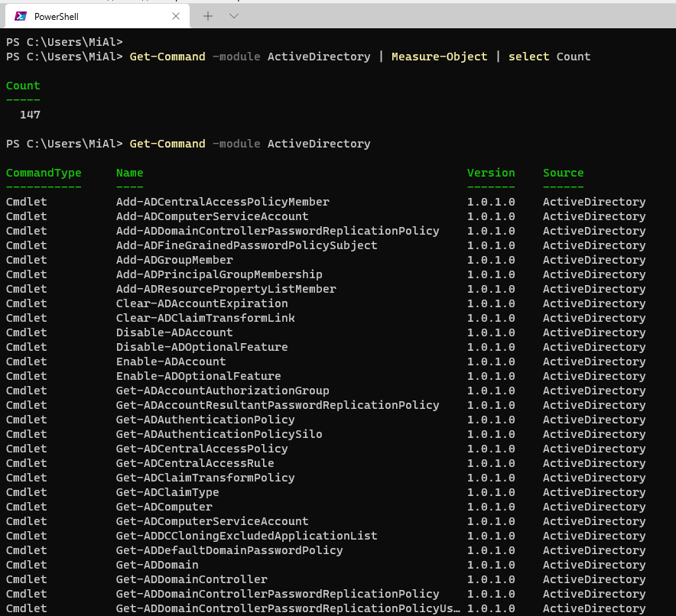
Task: Click the CommandType column header
Action: click(44, 173)
